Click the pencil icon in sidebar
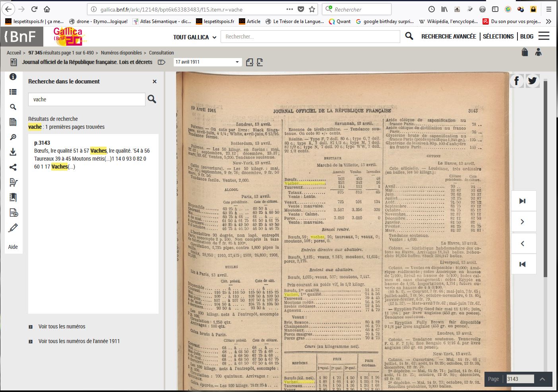This screenshot has height=392, width=558. click(x=13, y=228)
